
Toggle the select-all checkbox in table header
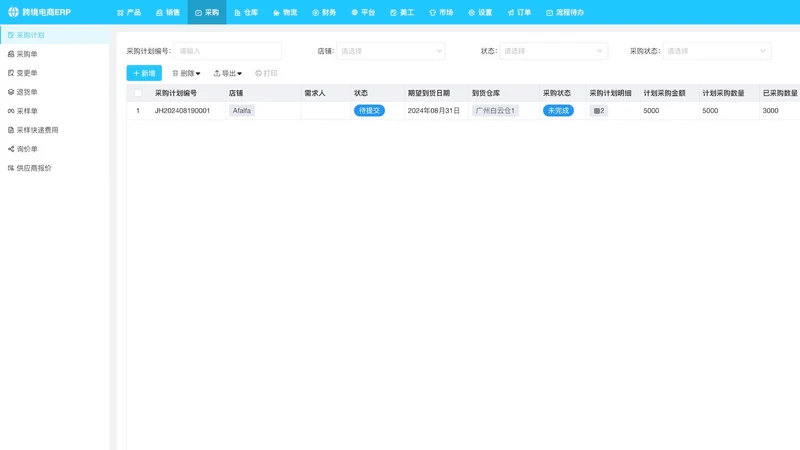point(138,93)
